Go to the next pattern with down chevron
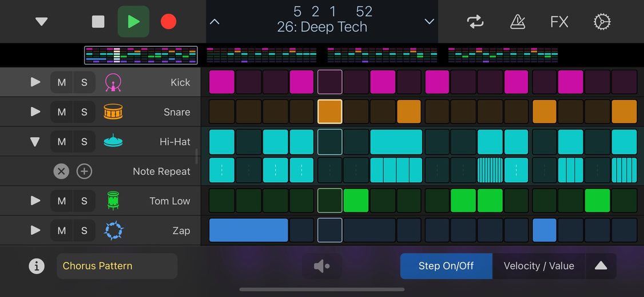This screenshot has height=297, width=644. 429,22
